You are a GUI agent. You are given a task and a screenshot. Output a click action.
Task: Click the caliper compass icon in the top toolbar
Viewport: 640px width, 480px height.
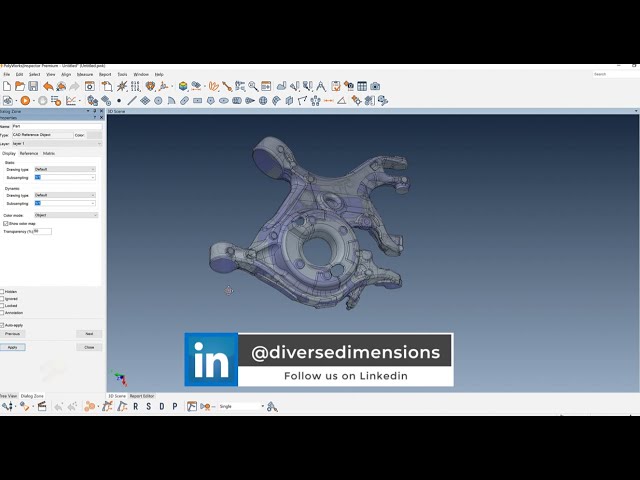point(321,86)
